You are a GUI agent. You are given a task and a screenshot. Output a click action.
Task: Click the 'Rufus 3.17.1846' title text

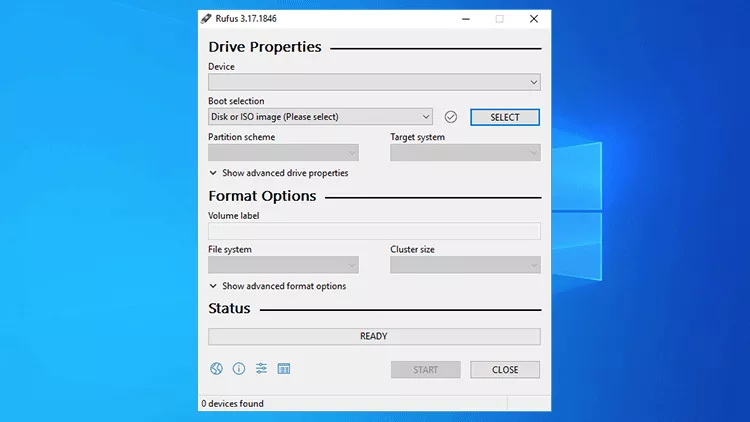coord(246,19)
